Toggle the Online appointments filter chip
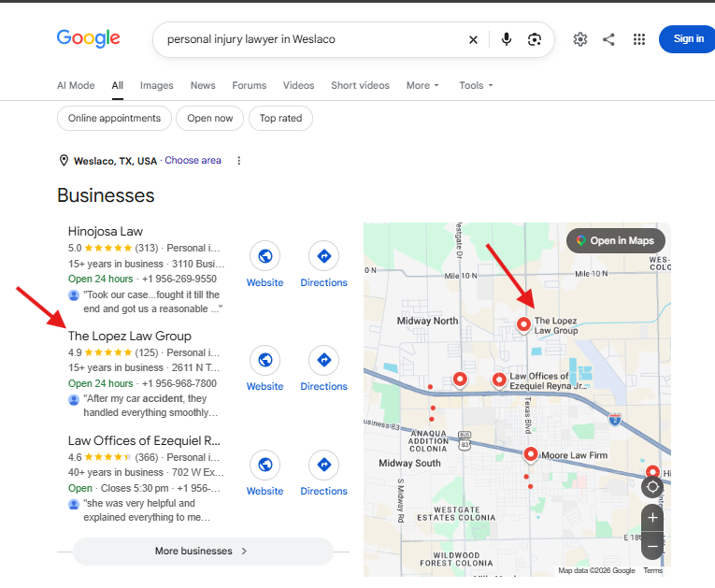This screenshot has width=715, height=588. [x=114, y=118]
